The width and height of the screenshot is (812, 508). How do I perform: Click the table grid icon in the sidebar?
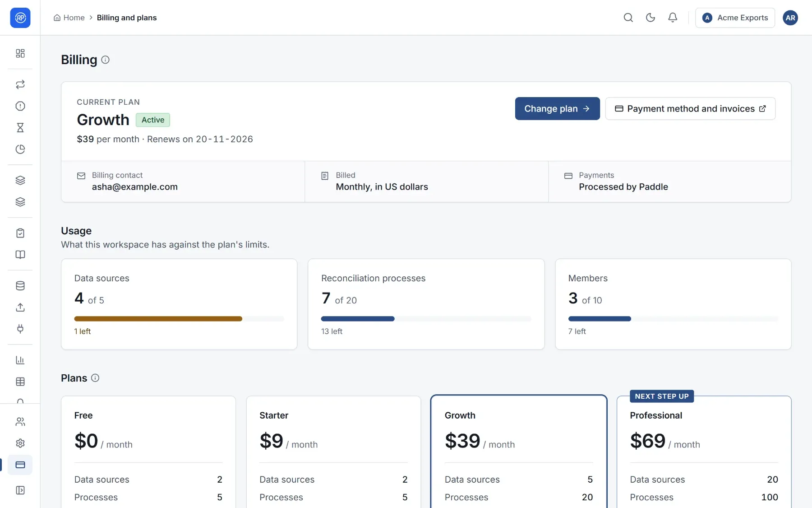coord(20,382)
